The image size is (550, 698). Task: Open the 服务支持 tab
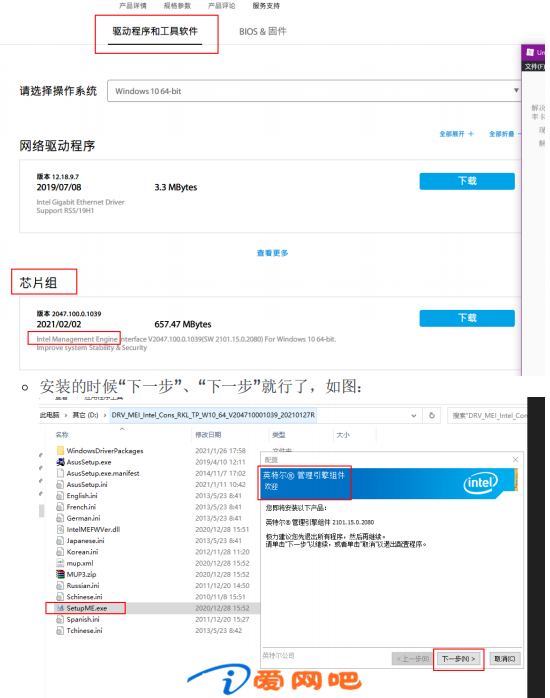[x=266, y=6]
